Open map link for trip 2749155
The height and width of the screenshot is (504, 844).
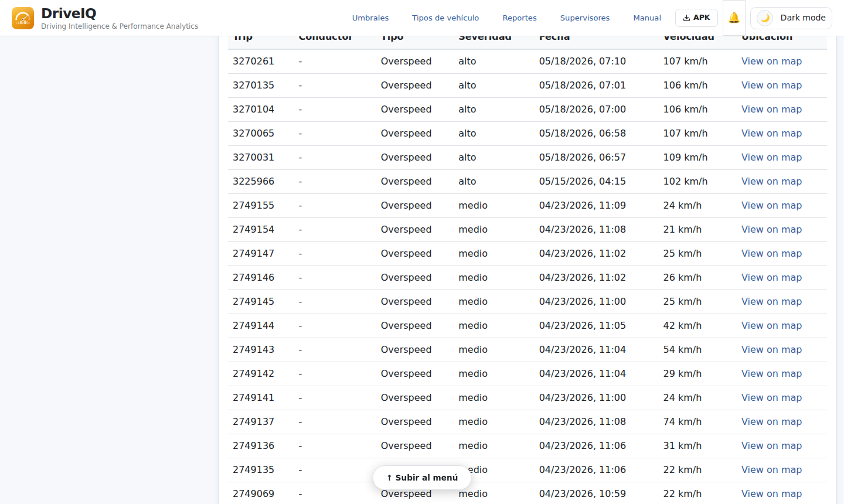pos(771,206)
